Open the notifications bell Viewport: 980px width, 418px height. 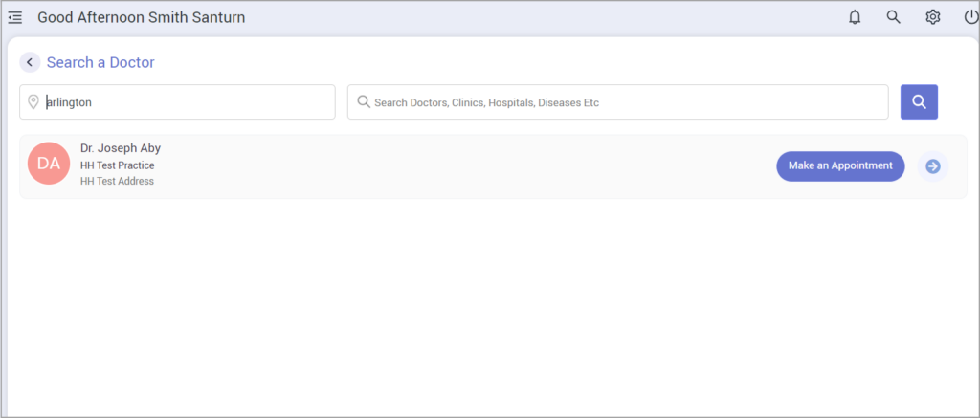[855, 17]
